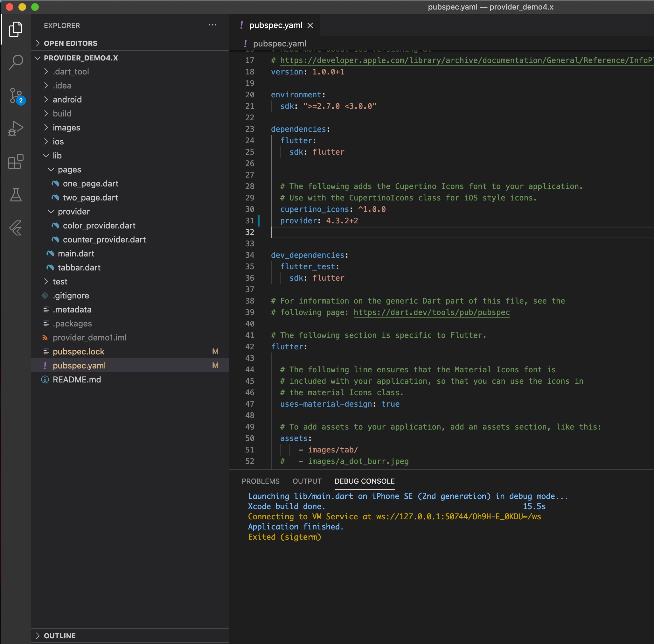Expand the android folder
This screenshot has height=644, width=654.
67,100
